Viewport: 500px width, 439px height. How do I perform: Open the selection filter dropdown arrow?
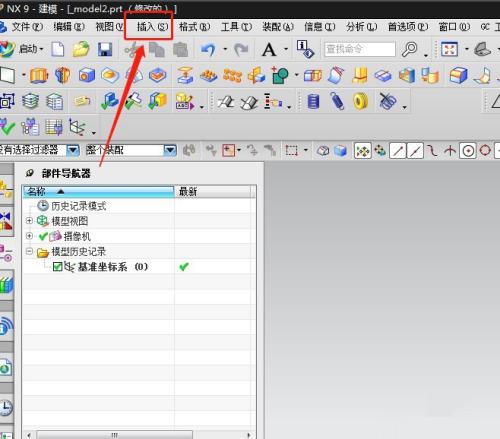[73, 150]
